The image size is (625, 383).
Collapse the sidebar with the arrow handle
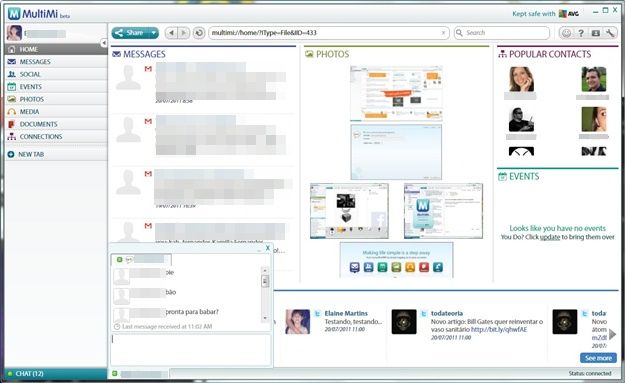point(104,43)
